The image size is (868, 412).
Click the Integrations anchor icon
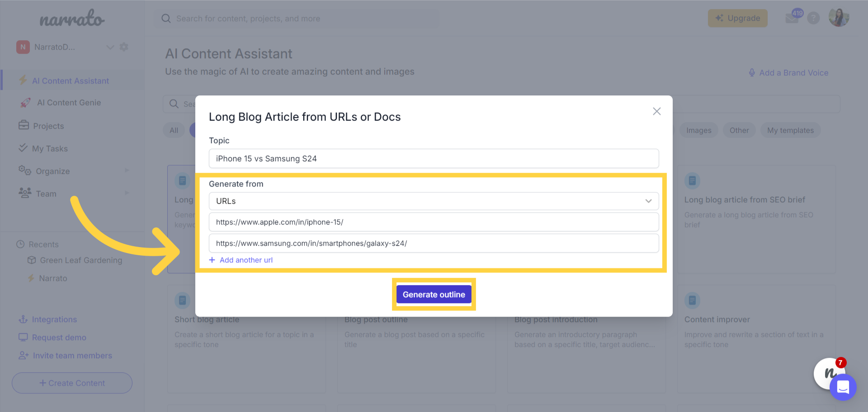[23, 319]
